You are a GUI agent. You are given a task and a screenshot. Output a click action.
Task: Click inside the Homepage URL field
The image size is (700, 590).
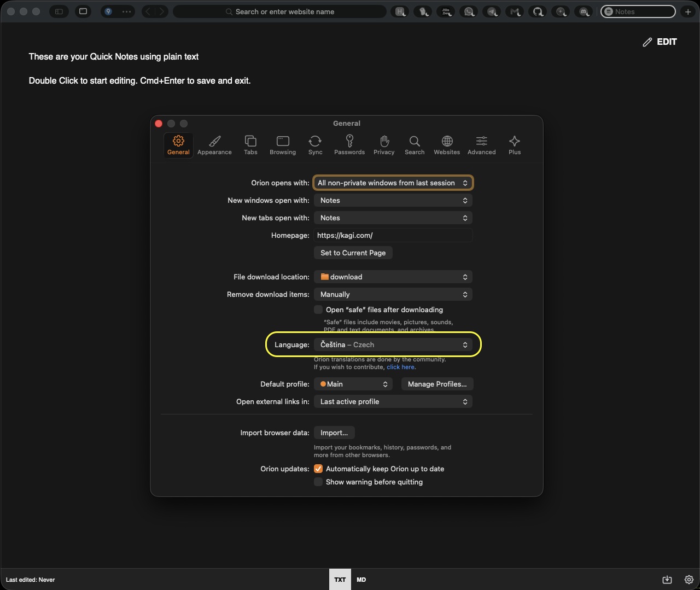click(x=393, y=235)
